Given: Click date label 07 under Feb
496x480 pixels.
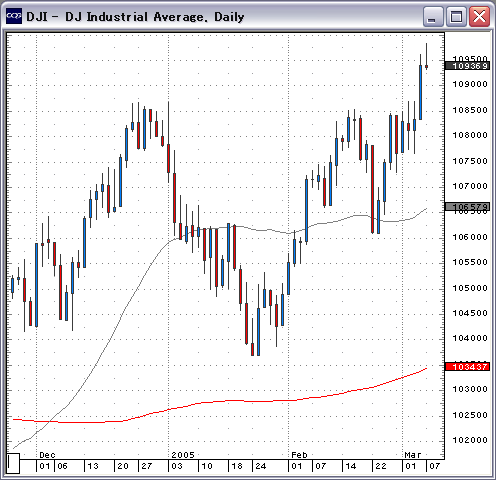Looking at the screenshot, I should pos(321,466).
